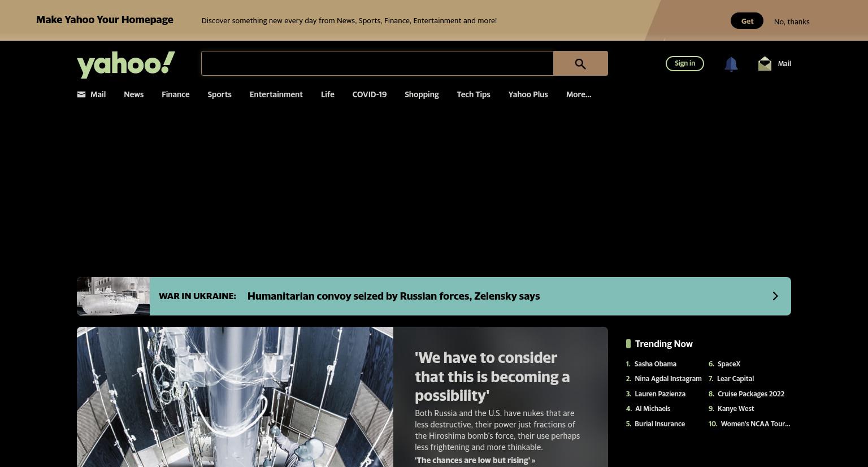Viewport: 868px width, 467px height.
Task: Click the Get button in homepage banner
Action: pyautogui.click(x=747, y=21)
